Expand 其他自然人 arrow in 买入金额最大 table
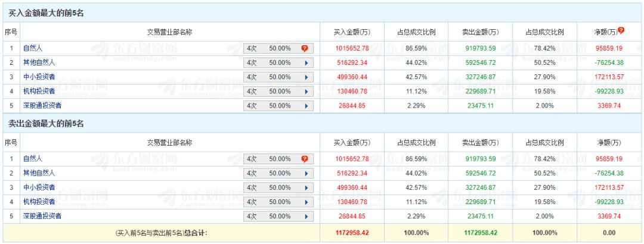 305,62
